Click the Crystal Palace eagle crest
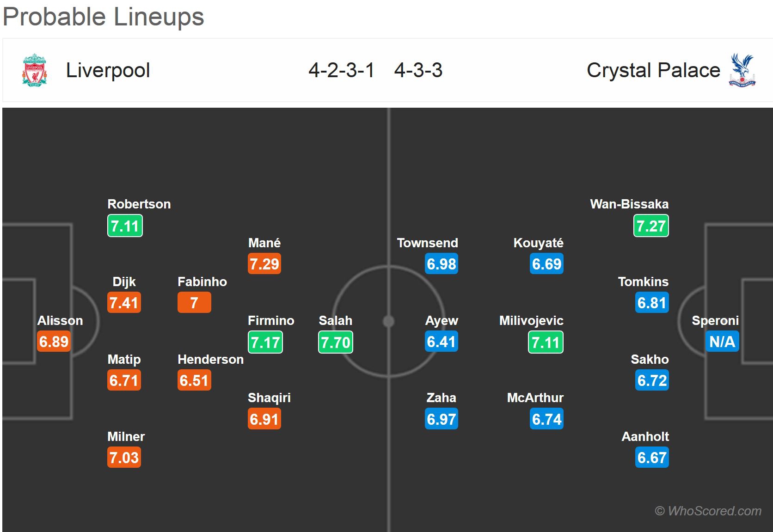The height and width of the screenshot is (532, 773). click(742, 70)
